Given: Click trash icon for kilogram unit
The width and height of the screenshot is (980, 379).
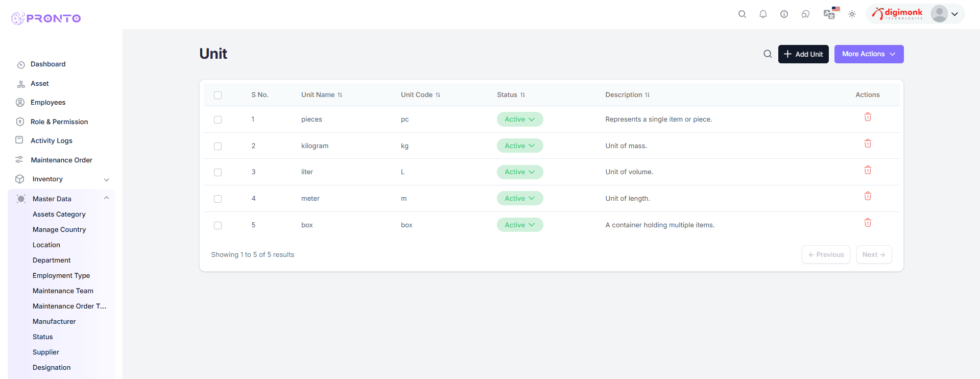Looking at the screenshot, I should (867, 144).
